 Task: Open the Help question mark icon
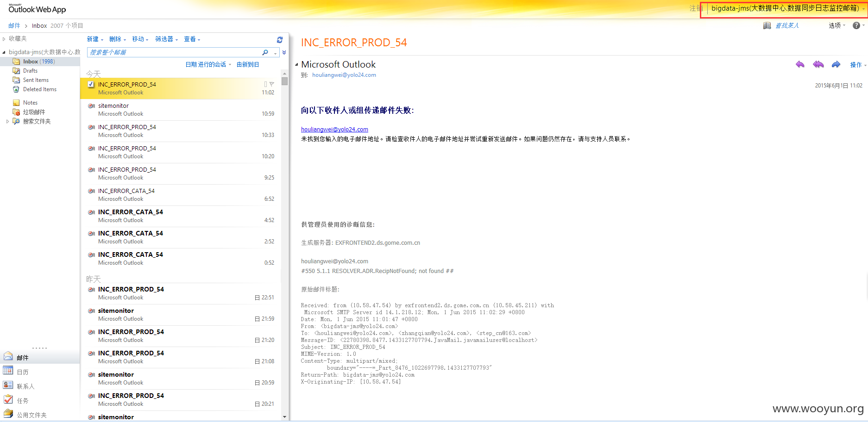[x=856, y=25]
